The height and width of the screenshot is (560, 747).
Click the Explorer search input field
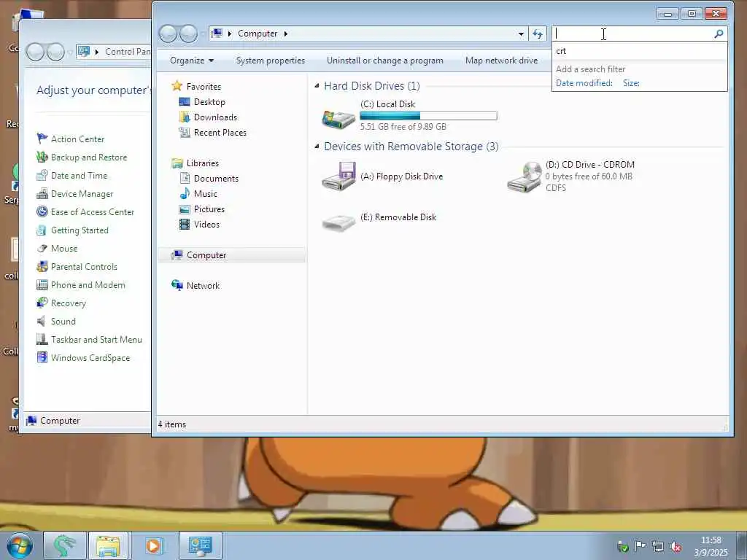click(633, 34)
